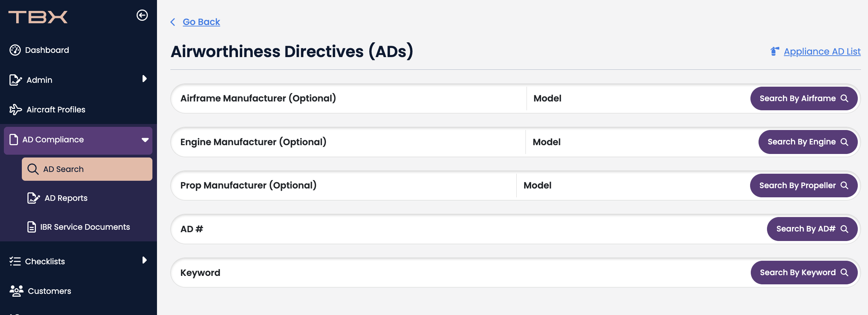868x315 pixels.
Task: Click the AD Reports document-pen icon
Action: coord(33,198)
